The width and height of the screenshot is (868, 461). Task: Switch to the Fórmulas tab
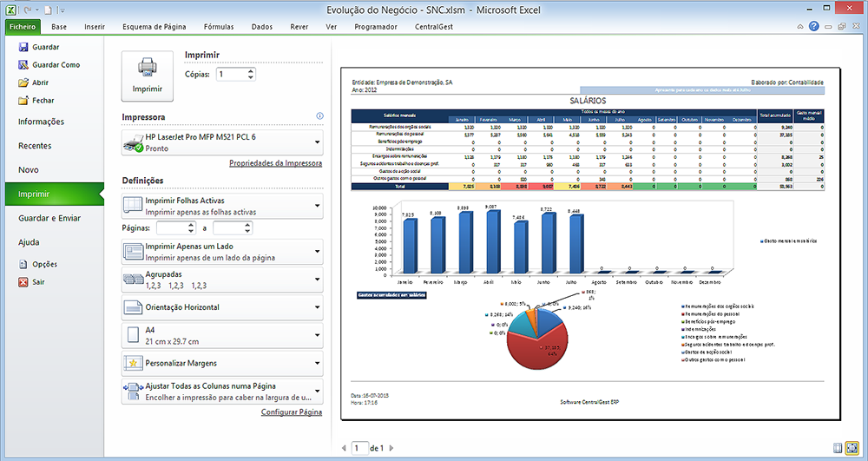(219, 27)
